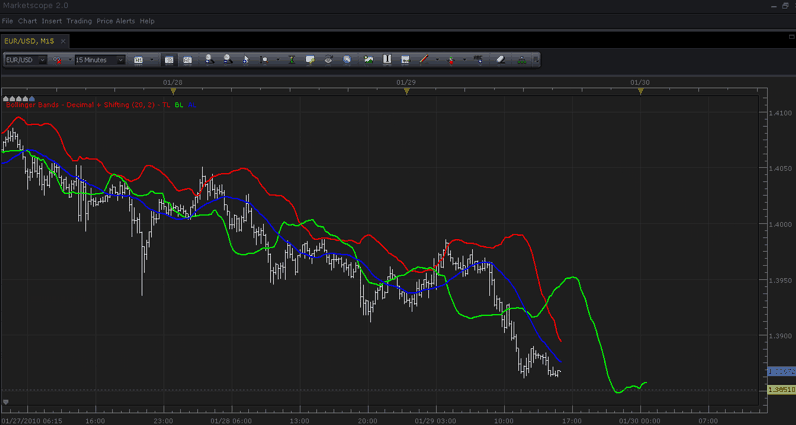Select the red line drawing tool
Image resolution: width=796 pixels, height=425 pixels.
point(424,60)
